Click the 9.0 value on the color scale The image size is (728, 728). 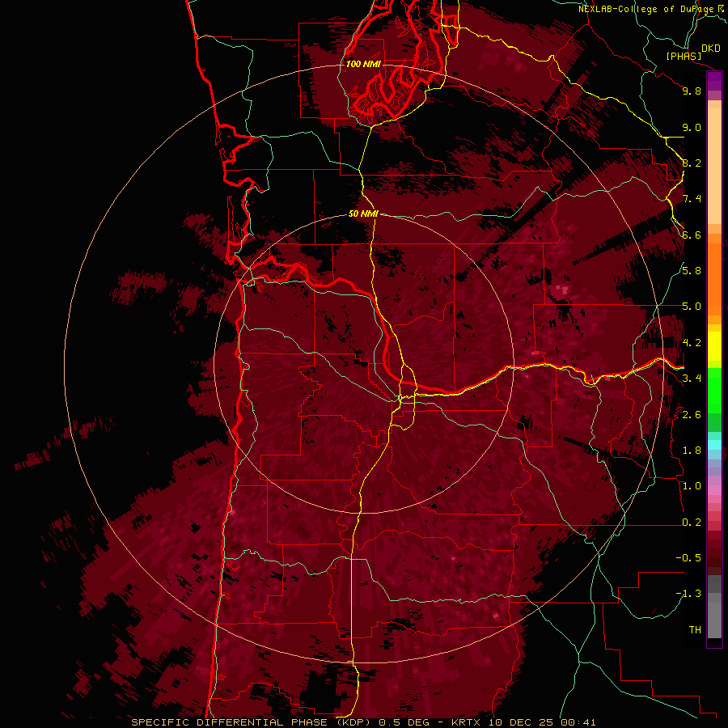(692, 127)
